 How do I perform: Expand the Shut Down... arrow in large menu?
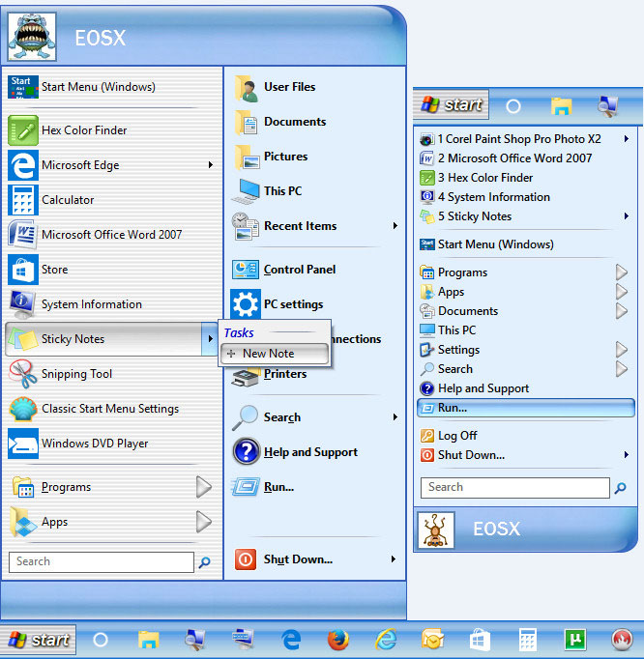coord(394,559)
